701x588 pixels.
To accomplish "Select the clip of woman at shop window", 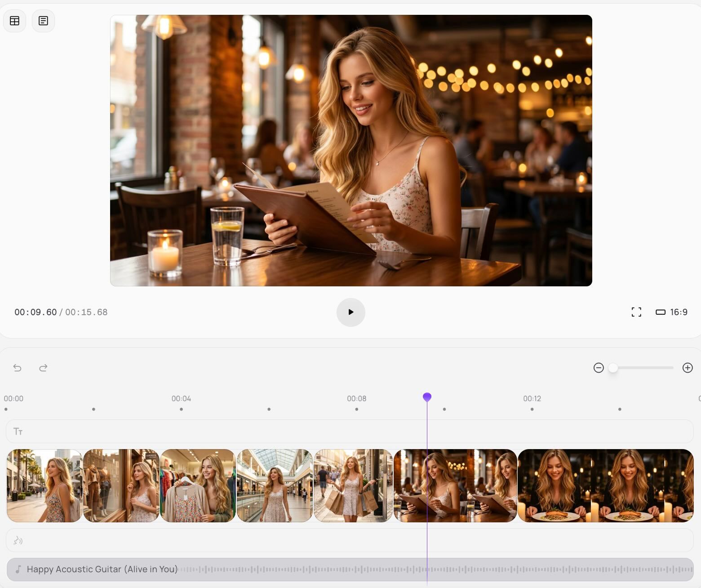I will pyautogui.click(x=121, y=486).
